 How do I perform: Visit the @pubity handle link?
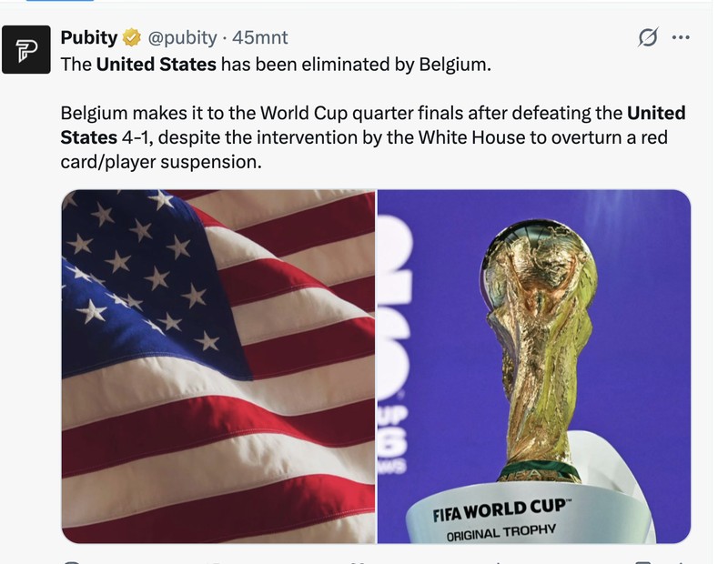[182, 37]
